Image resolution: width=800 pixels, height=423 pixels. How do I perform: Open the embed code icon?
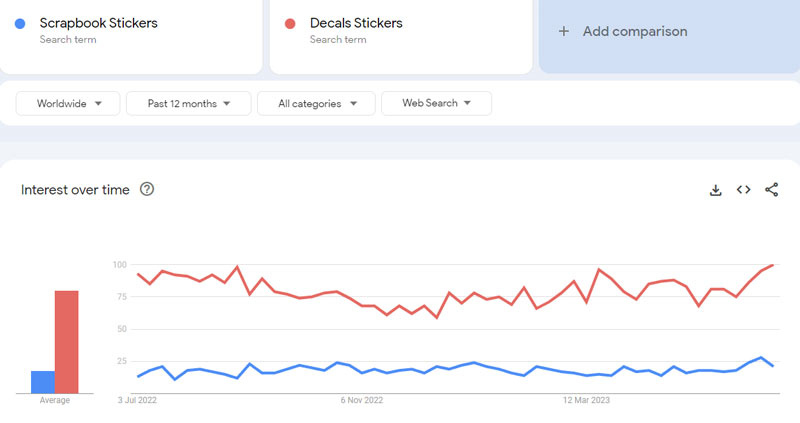744,190
